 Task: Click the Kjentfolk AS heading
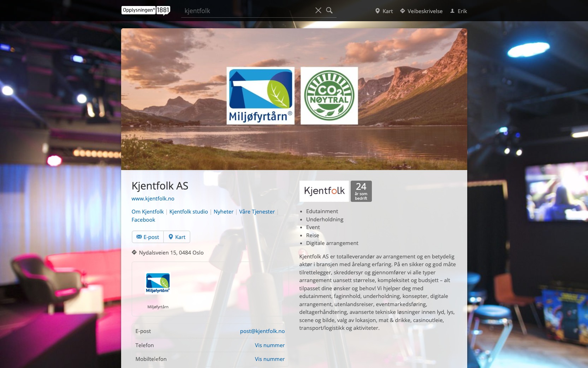pyautogui.click(x=160, y=186)
